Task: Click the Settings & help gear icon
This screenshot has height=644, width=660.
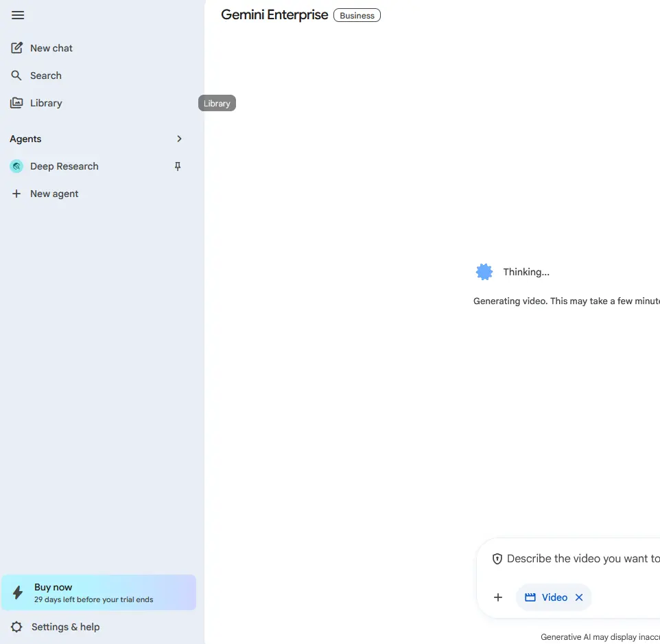Action: click(x=16, y=627)
